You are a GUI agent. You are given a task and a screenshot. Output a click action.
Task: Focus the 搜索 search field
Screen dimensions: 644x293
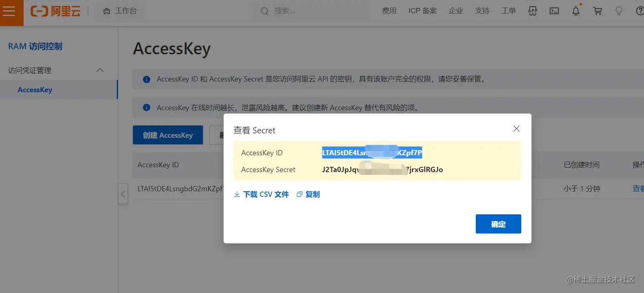[312, 11]
